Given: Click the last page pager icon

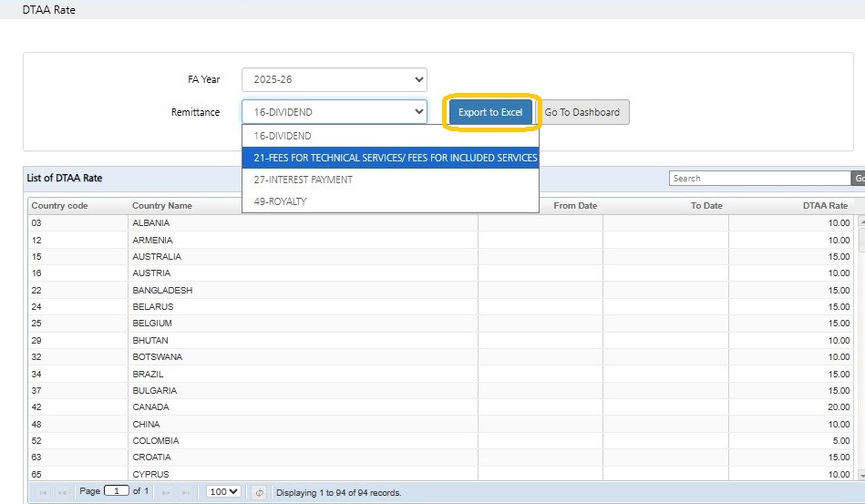Looking at the screenshot, I should tap(187, 492).
